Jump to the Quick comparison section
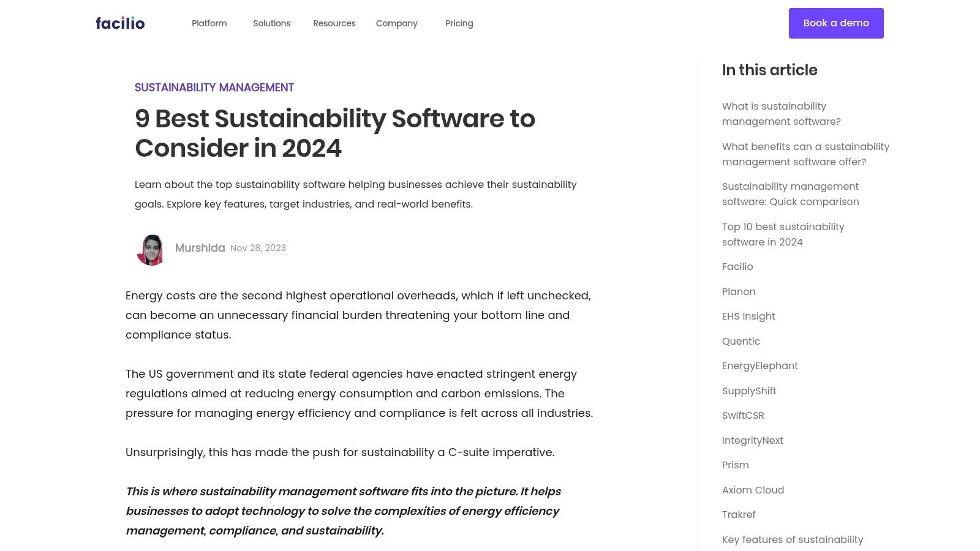 (x=790, y=194)
